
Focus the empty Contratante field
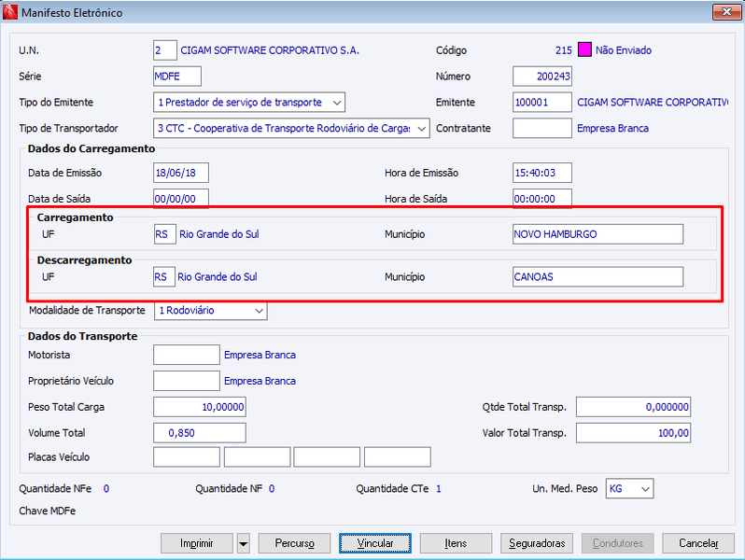tap(542, 128)
